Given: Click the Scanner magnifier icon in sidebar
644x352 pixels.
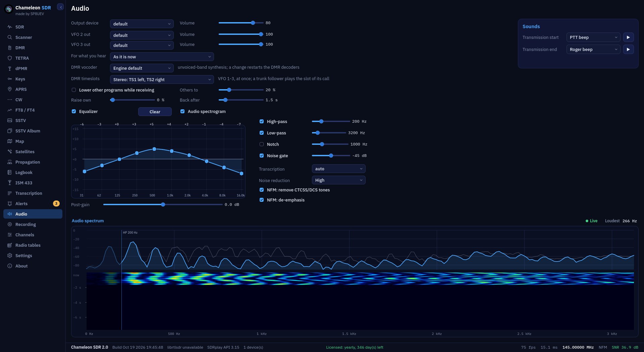Looking at the screenshot, I should coord(10,37).
